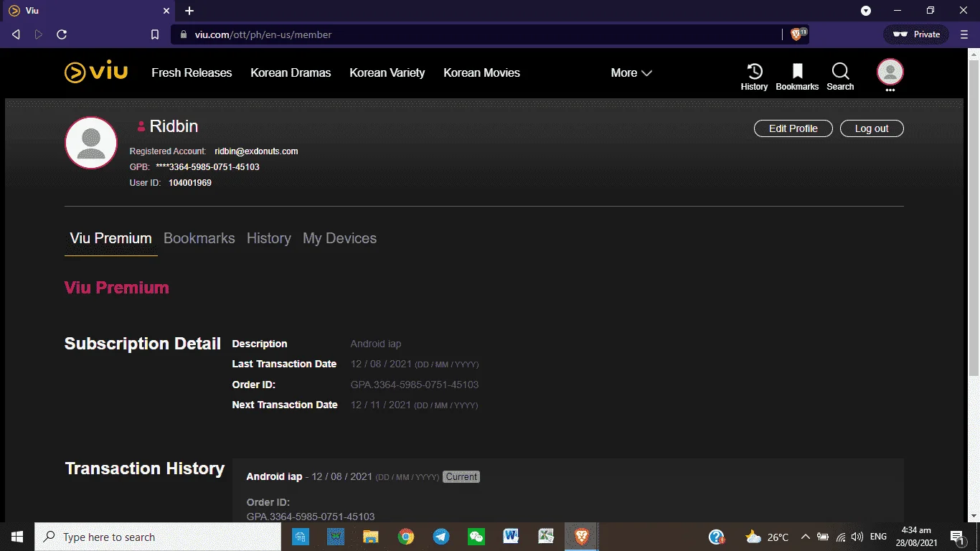Open the tab search dropdown arrow
The height and width of the screenshot is (551, 980).
[x=866, y=11]
